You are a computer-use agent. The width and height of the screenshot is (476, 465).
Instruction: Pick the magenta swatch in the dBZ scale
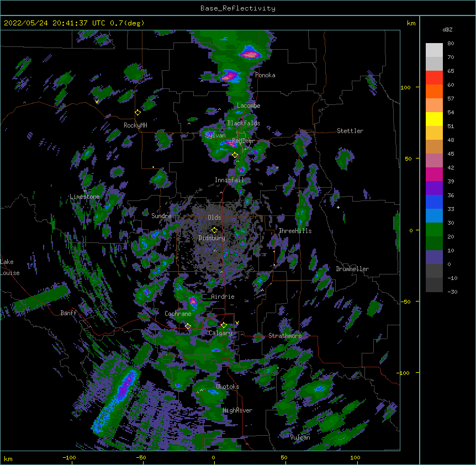(434, 174)
